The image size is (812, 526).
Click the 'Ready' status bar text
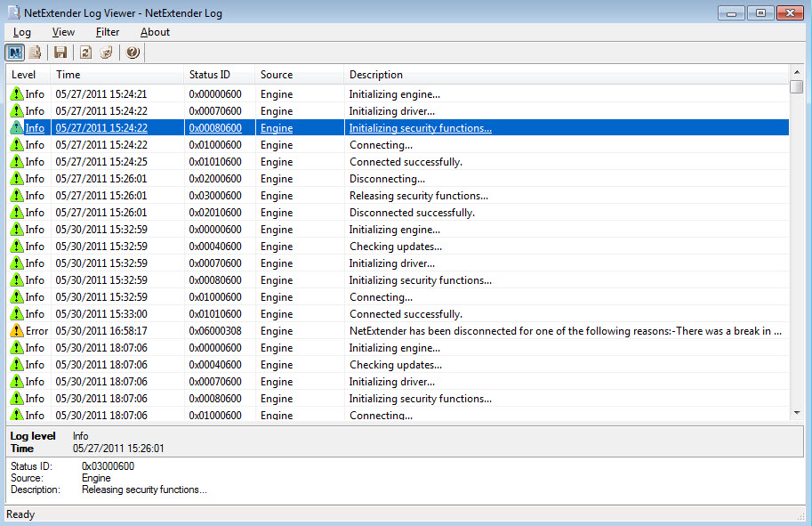[20, 514]
